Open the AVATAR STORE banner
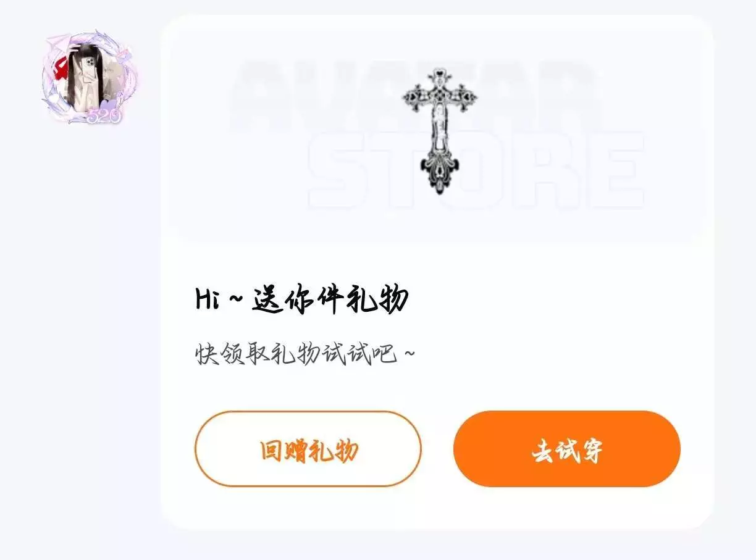Viewport: 756px width, 560px height. pyautogui.click(x=438, y=135)
